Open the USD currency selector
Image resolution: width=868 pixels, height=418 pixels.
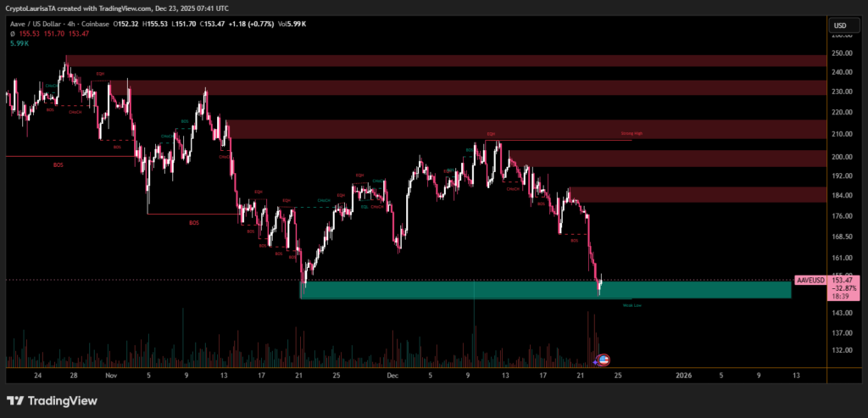tap(840, 25)
